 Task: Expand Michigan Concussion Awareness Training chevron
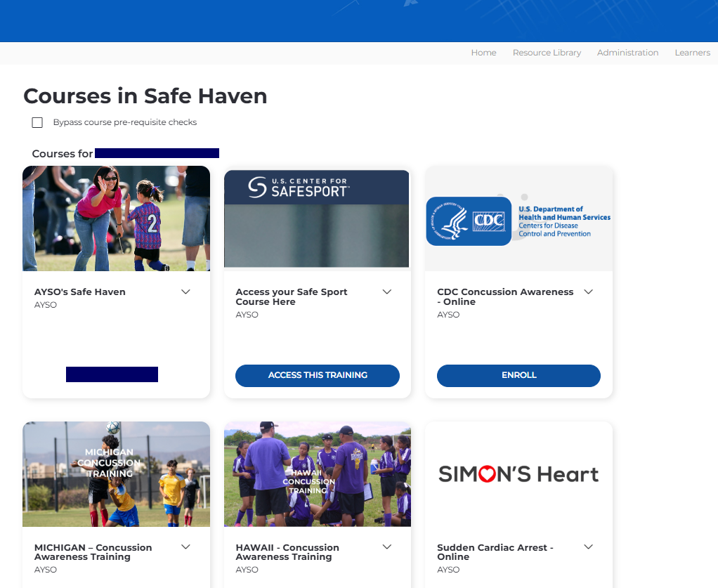[x=185, y=547]
